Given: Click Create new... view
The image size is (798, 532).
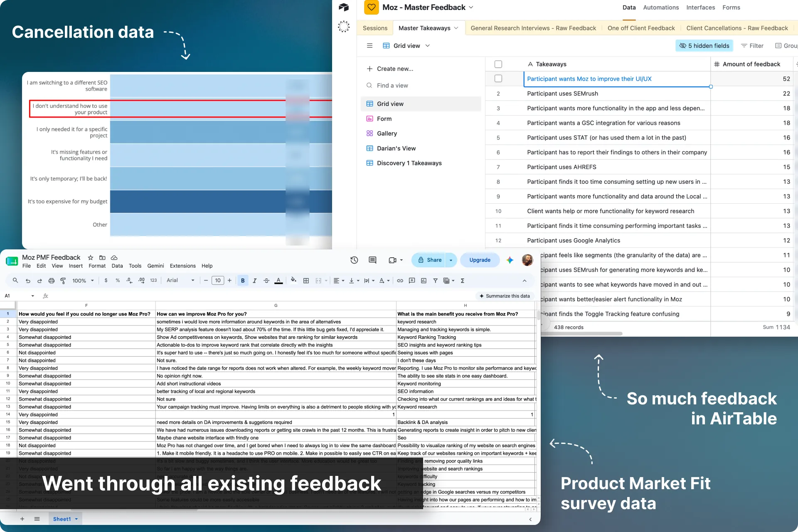Looking at the screenshot, I should pyautogui.click(x=390, y=69).
